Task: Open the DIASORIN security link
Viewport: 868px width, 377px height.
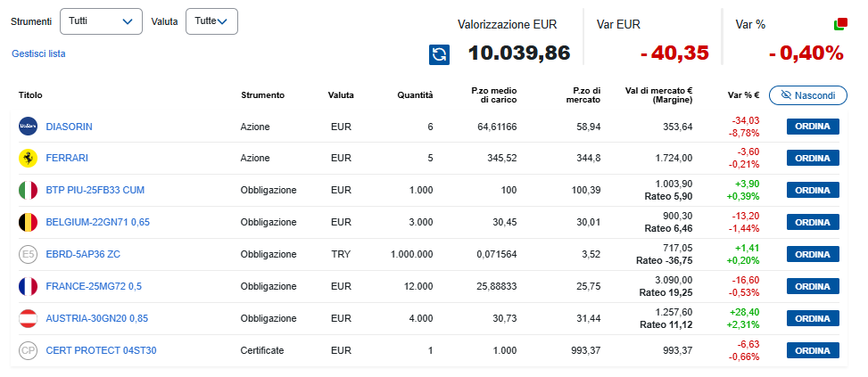Action: pos(69,127)
